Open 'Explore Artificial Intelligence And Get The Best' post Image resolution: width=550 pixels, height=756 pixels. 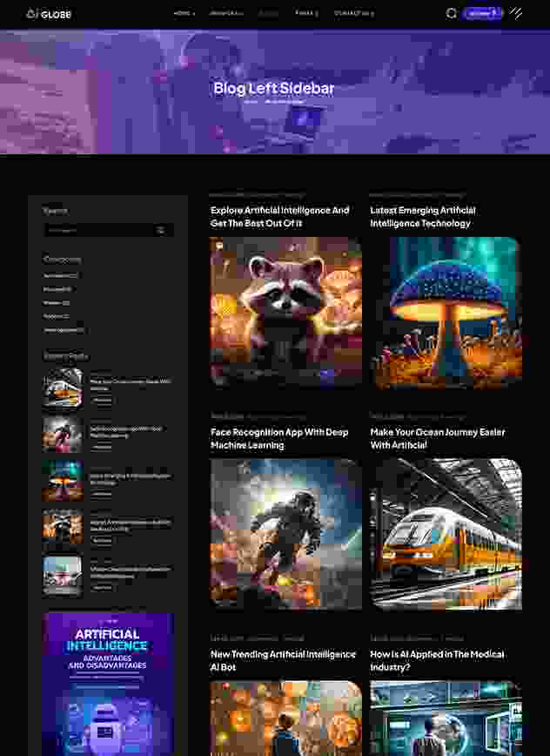click(279, 217)
